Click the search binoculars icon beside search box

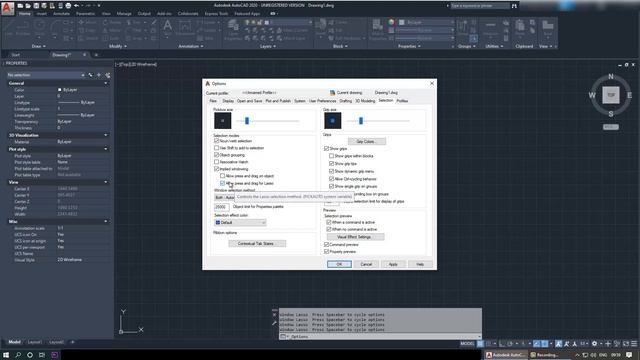(x=514, y=6)
